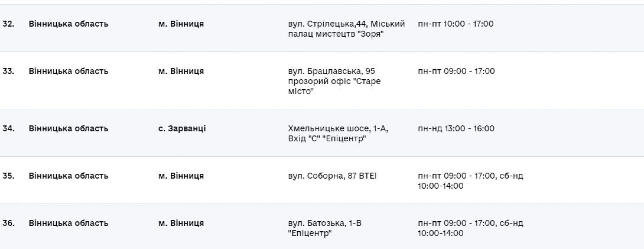Click hours пн-пт 09:00 - 17:00 in row 33
Screen dimensions: 644x249
click(x=456, y=71)
